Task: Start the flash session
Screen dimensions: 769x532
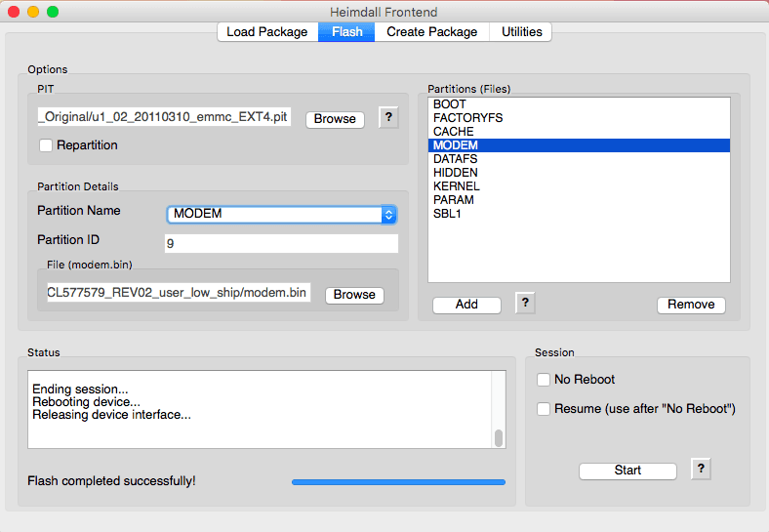Action: click(x=627, y=471)
